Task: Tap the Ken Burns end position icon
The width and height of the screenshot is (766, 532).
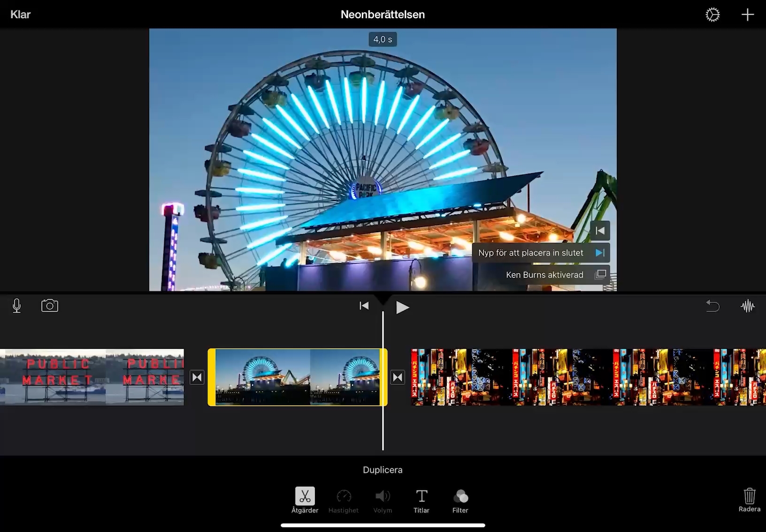Action: (x=600, y=253)
